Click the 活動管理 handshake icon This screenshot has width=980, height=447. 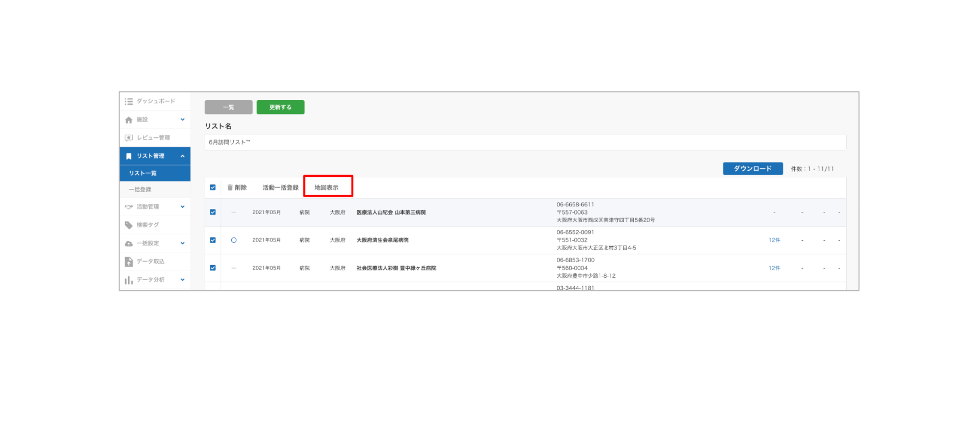(x=129, y=207)
